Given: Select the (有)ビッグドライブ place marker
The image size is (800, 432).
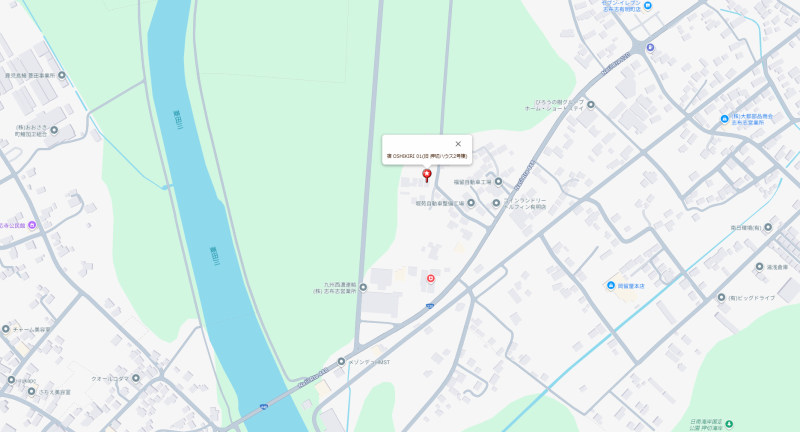Looking at the screenshot, I should coord(721,297).
